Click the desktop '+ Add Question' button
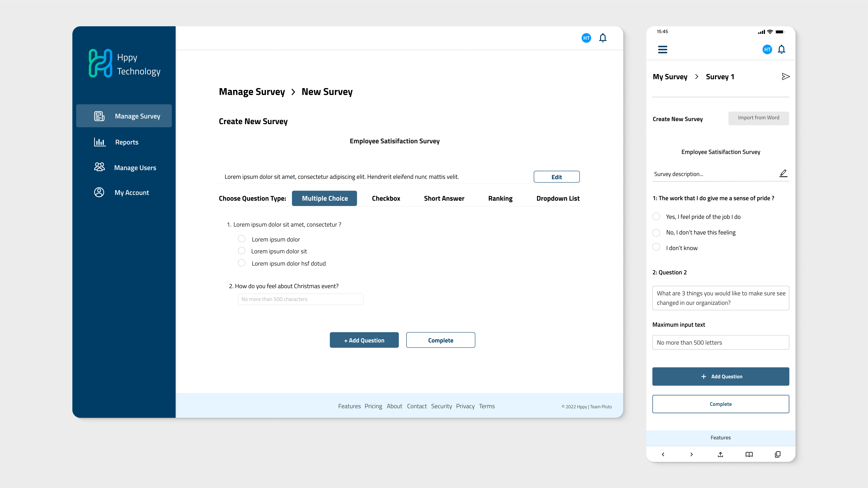The image size is (868, 488). pos(364,340)
